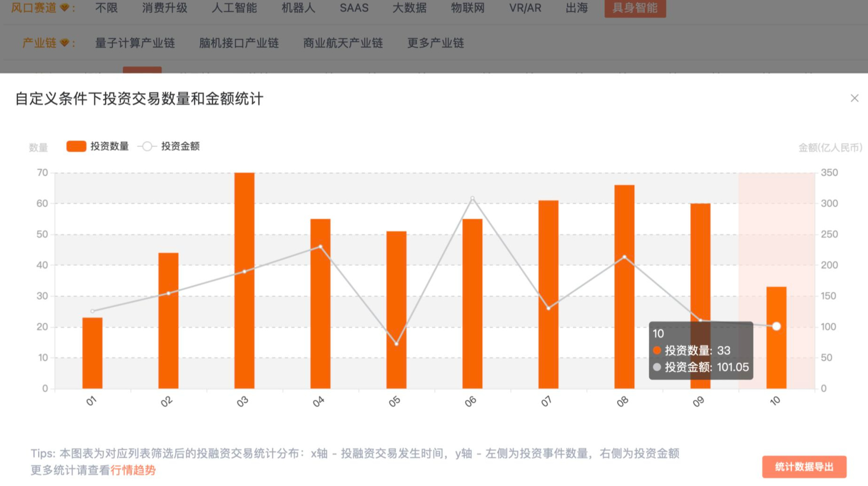Click the x-axis label 09

point(699,401)
